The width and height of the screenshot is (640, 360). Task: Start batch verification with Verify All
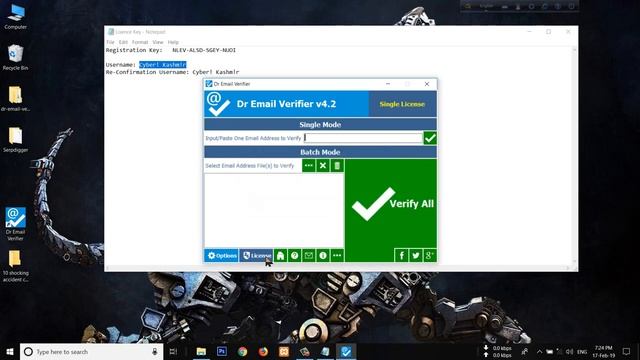pos(391,204)
